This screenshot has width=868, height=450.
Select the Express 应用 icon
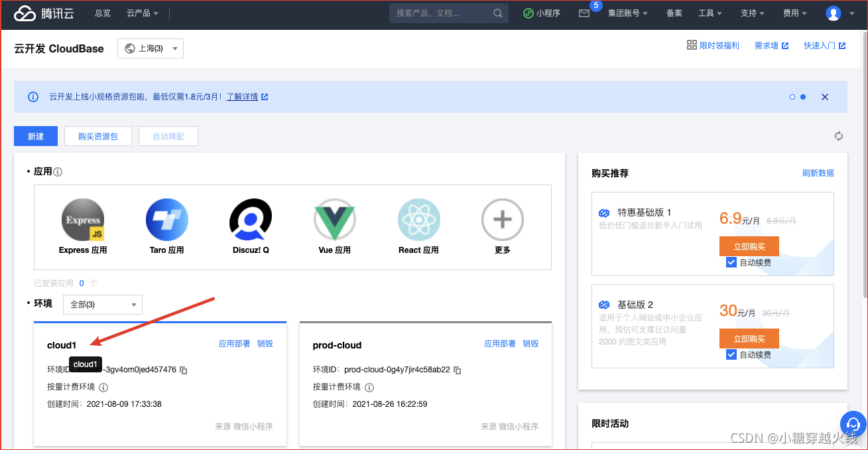point(83,220)
